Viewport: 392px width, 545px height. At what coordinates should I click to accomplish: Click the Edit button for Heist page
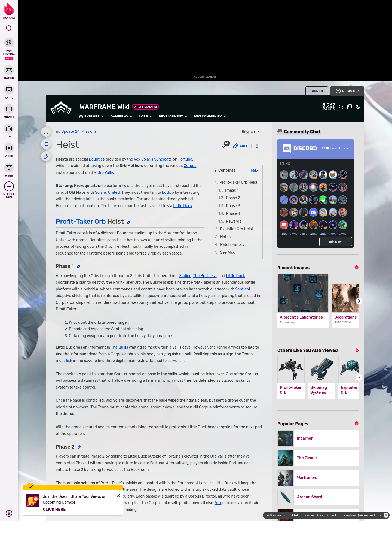tap(240, 146)
